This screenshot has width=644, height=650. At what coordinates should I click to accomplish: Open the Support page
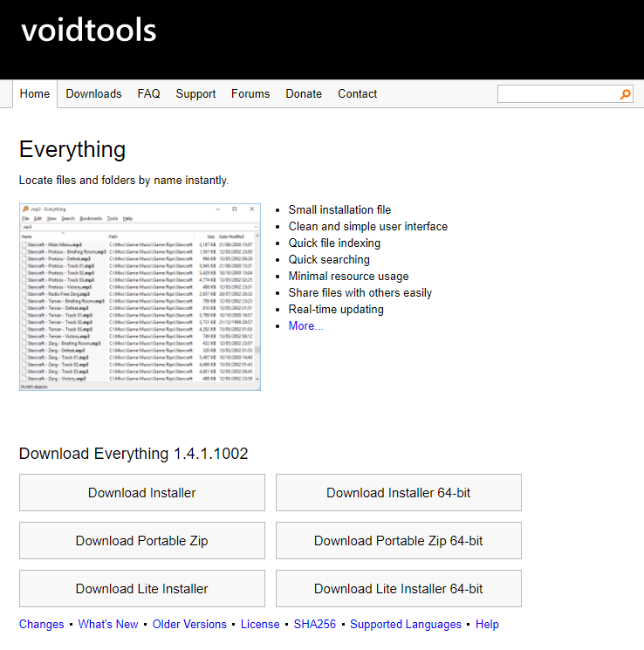click(195, 93)
